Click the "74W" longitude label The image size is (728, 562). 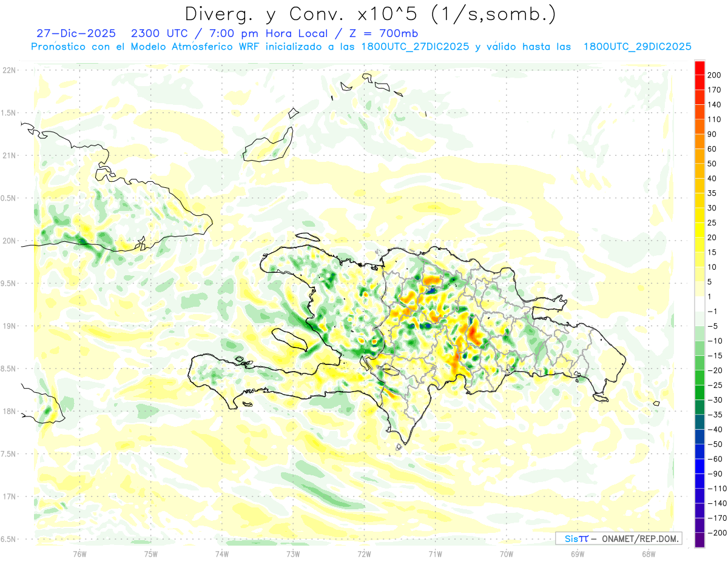coord(222,554)
